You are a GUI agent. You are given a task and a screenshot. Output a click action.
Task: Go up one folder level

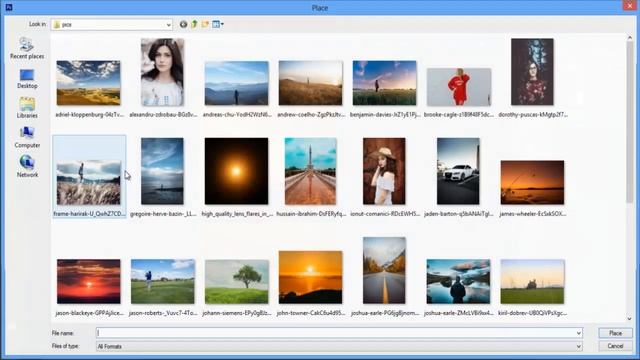pyautogui.click(x=194, y=24)
